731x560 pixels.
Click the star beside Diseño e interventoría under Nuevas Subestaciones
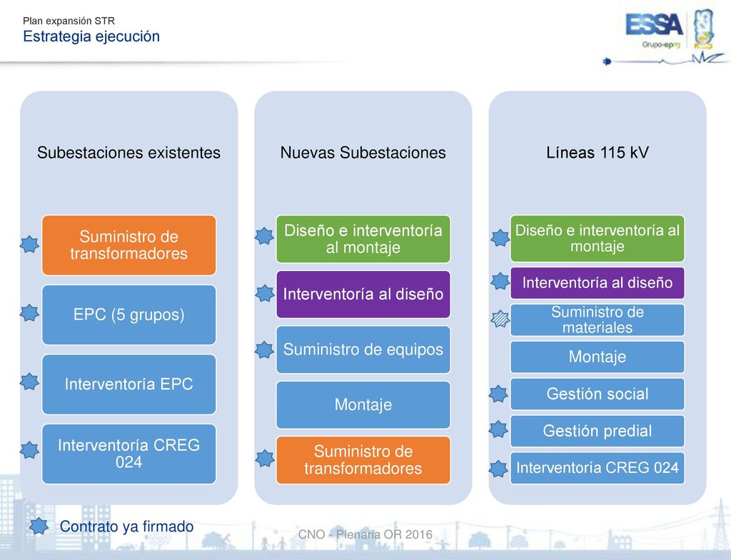point(264,236)
